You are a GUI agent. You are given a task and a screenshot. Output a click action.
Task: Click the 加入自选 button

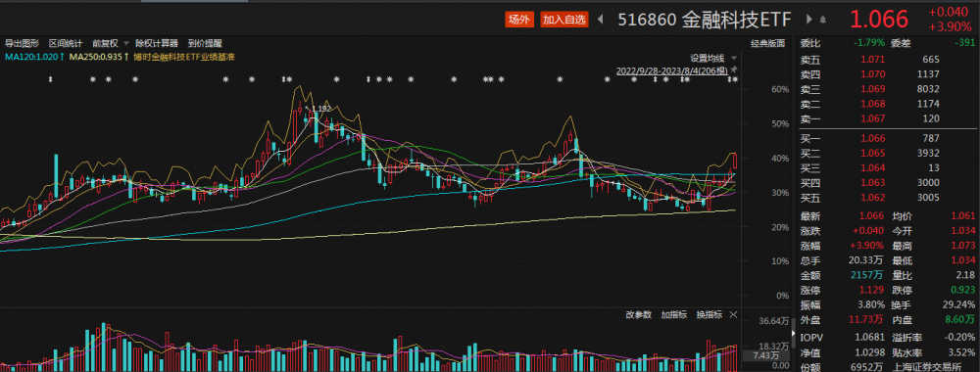[564, 20]
